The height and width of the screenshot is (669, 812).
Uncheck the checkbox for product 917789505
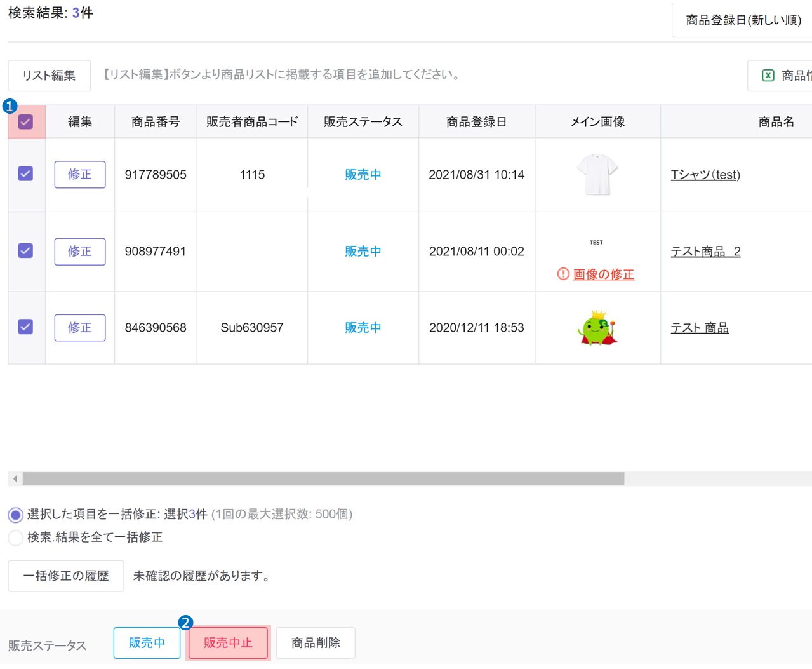(x=25, y=174)
